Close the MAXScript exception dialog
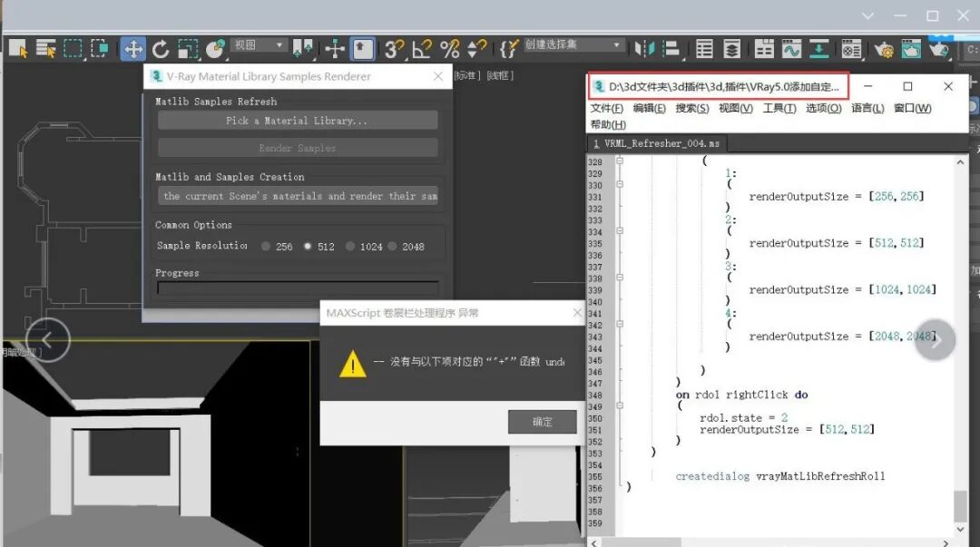 [x=577, y=313]
